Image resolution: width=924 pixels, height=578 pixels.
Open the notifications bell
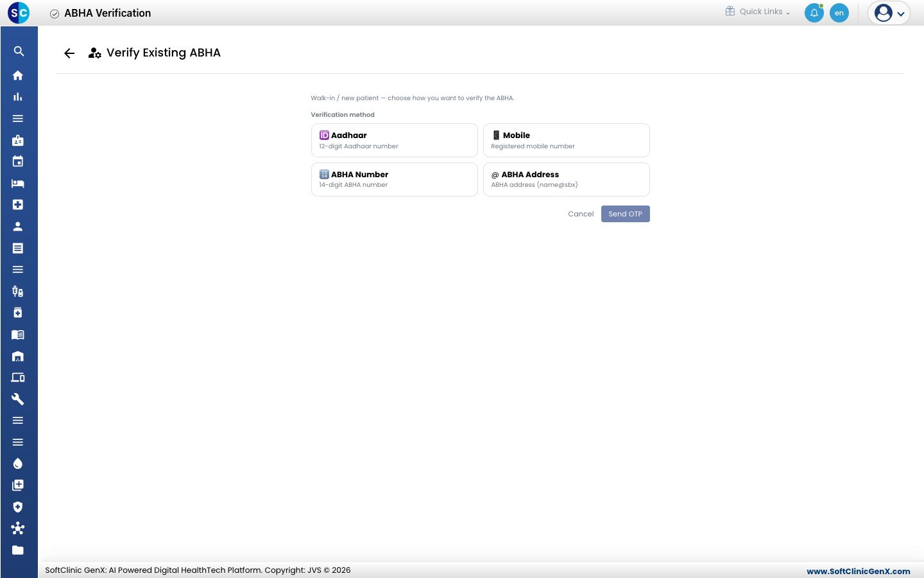point(814,13)
